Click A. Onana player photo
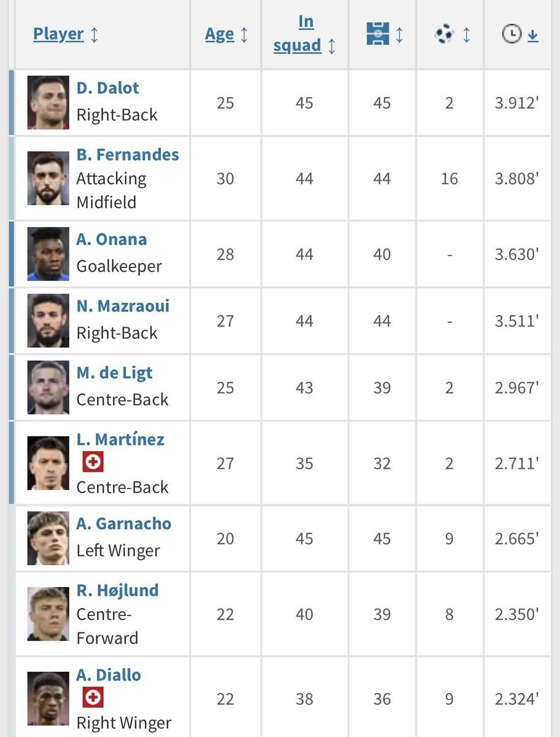This screenshot has width=560, height=737. 49,254
